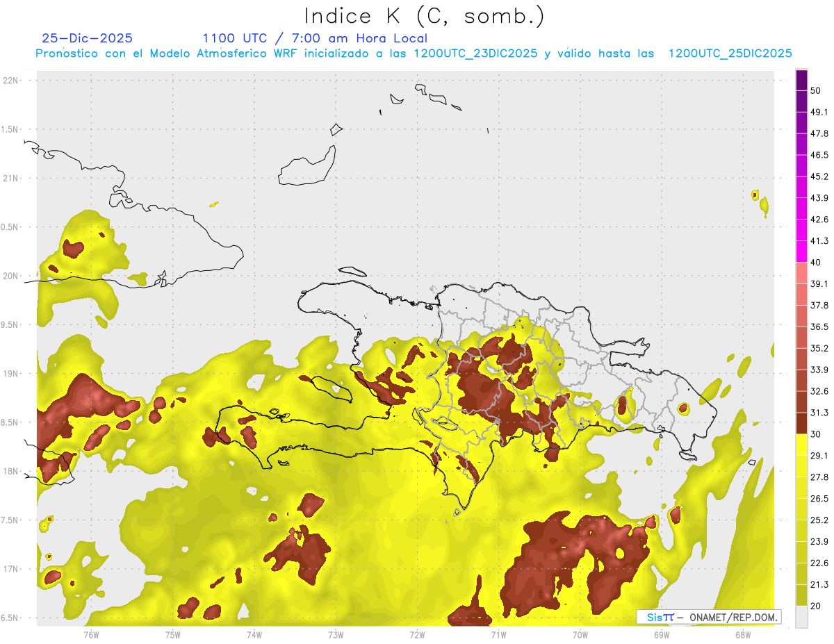Click colorbar value "41.3"

tap(819, 241)
